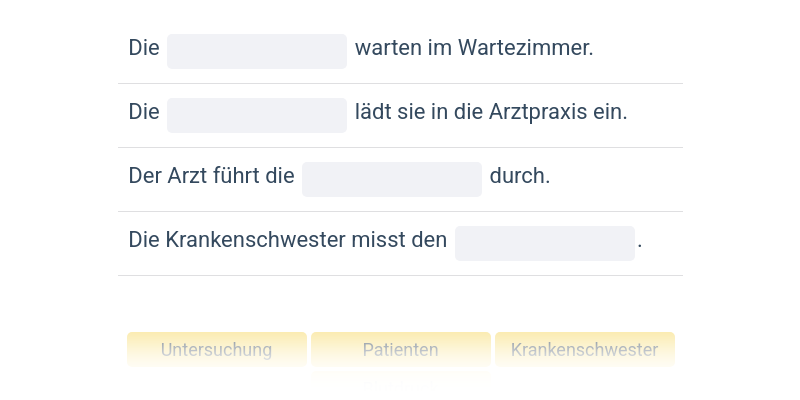Select the blank before 'lädt sie in die Arztpraxis'
Viewport: 800px width, 400px height.
tap(257, 115)
